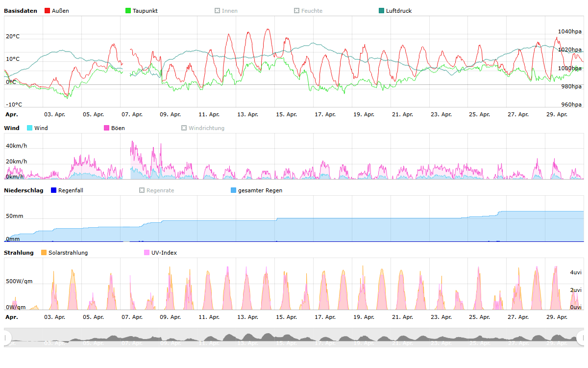
Task: Click the Basisdaten chart section title
Action: 21,11
